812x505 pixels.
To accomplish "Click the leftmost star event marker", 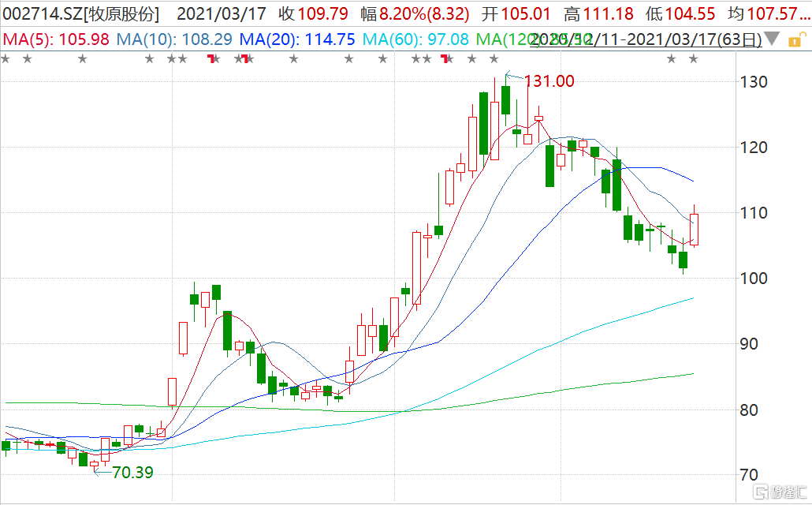I will click(6, 59).
